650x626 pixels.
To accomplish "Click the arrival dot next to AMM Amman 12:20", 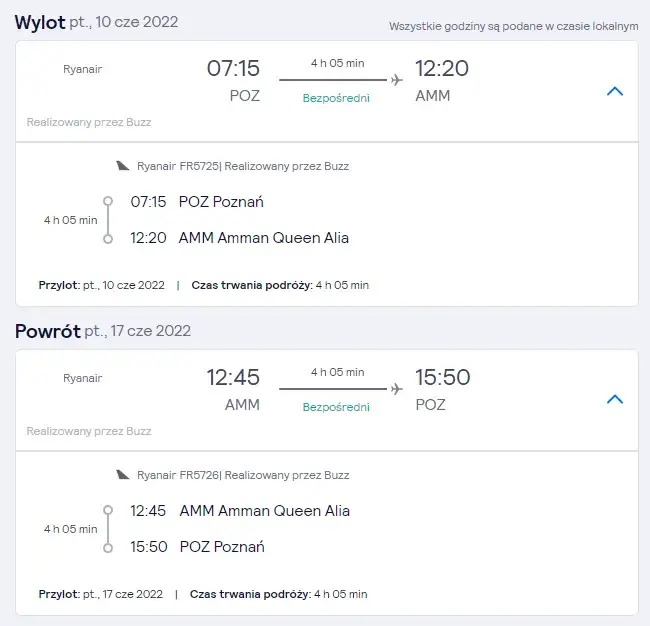I will 108,238.
